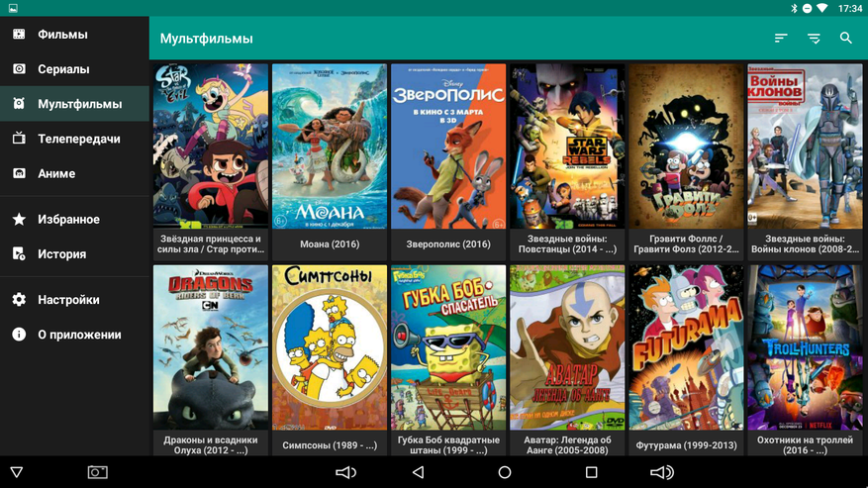Open the Моана poster

pos(330,146)
